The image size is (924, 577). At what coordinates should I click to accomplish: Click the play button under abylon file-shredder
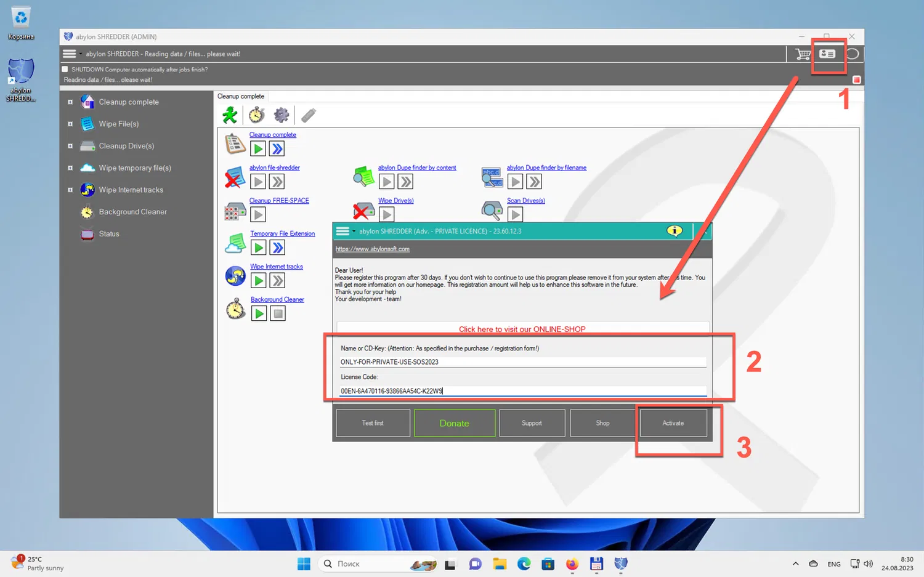[x=258, y=182]
